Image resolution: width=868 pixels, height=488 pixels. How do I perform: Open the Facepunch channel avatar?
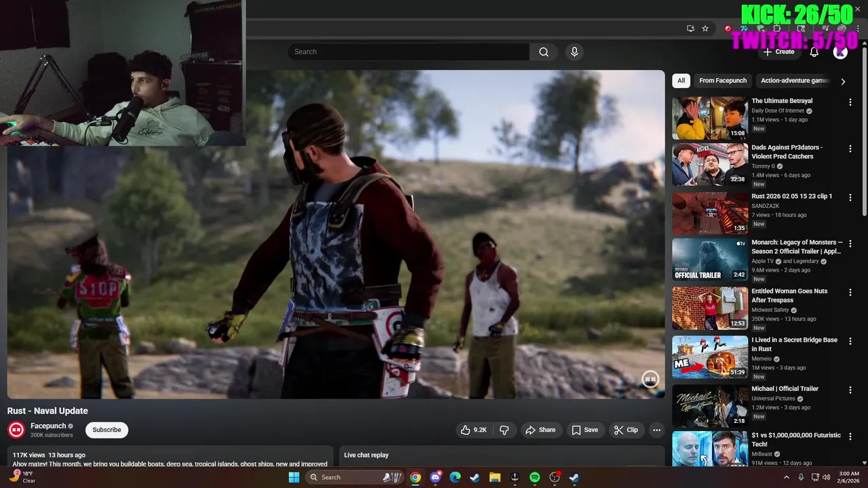click(x=16, y=430)
